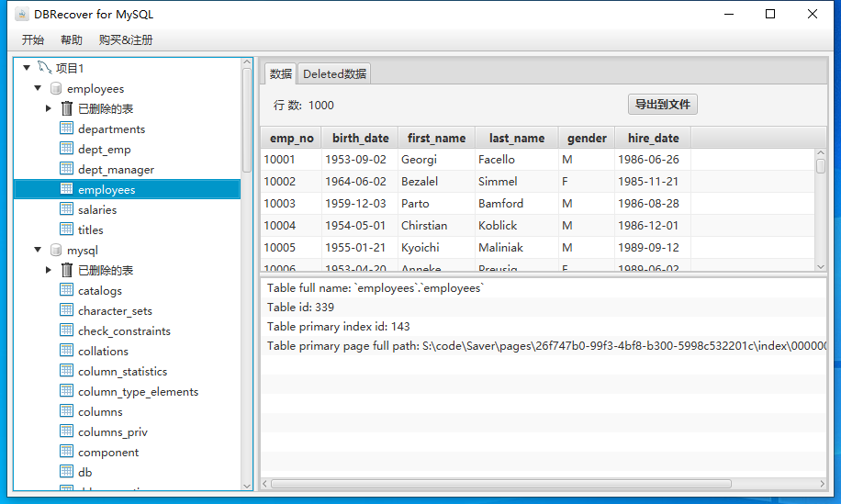This screenshot has width=841, height=504.
Task: Sort by the hire_date column header
Action: tap(654, 138)
